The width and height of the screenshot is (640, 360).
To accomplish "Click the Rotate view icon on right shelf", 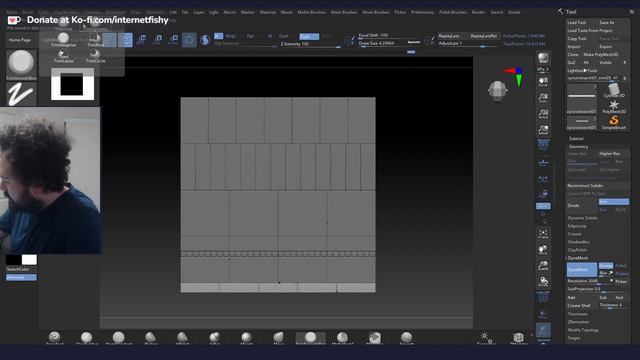I will coord(543,282).
